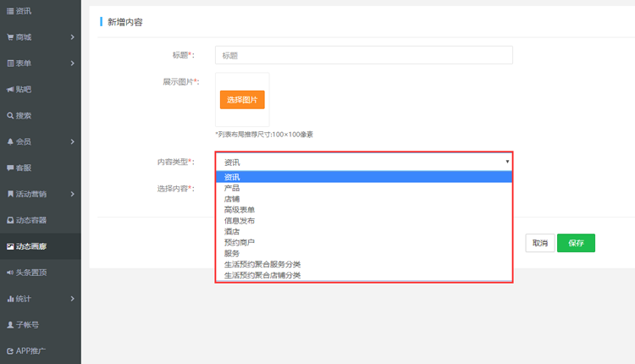Focus the 标题 text input field

(364, 55)
